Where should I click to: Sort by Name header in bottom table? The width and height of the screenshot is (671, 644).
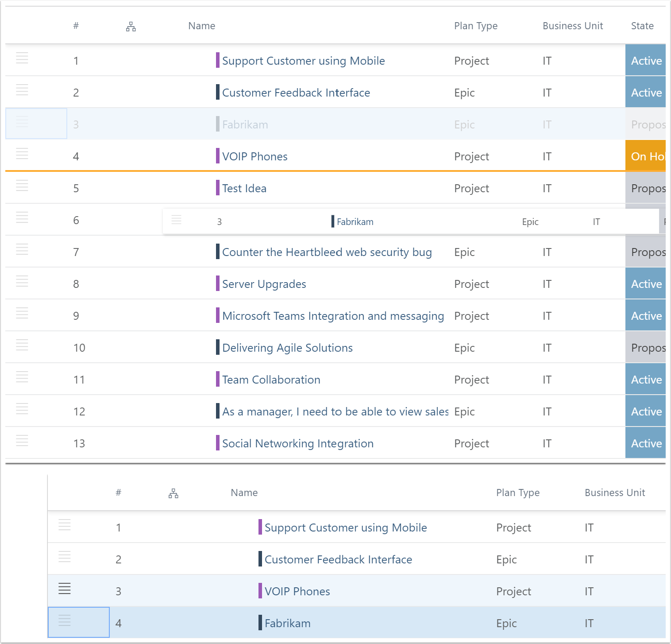point(244,493)
